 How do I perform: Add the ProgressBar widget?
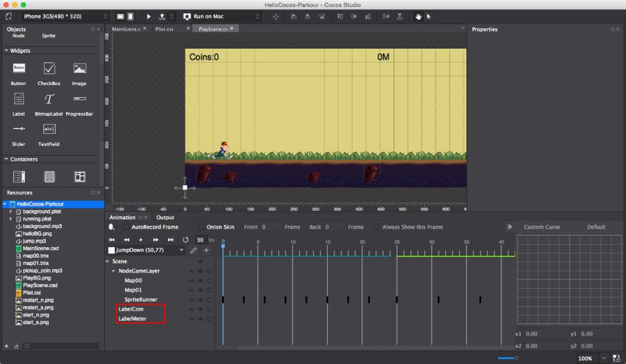[x=79, y=104]
